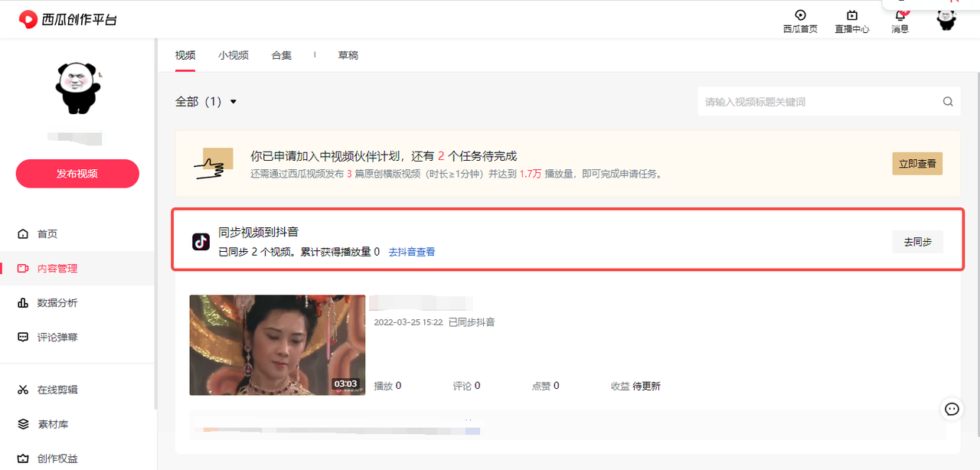Click the 评论 0 count
This screenshot has height=470, width=980.
click(x=466, y=386)
